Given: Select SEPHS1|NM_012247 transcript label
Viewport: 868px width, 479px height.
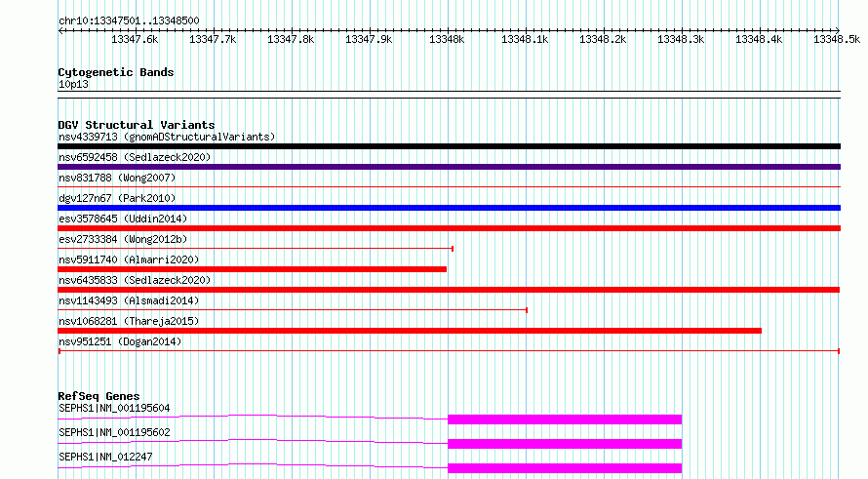Looking at the screenshot, I should 105,458.
